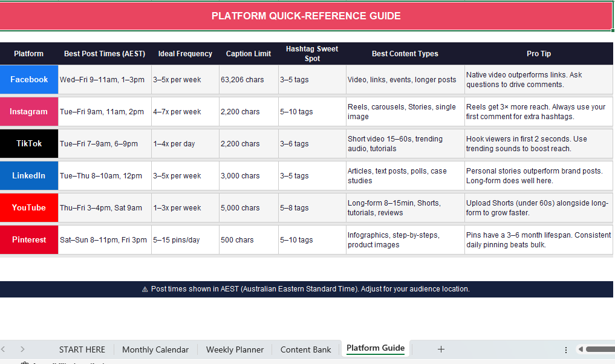
Task: Select cell 'Thu–Fri 3–4pm, Sat 9am'
Action: click(x=105, y=208)
